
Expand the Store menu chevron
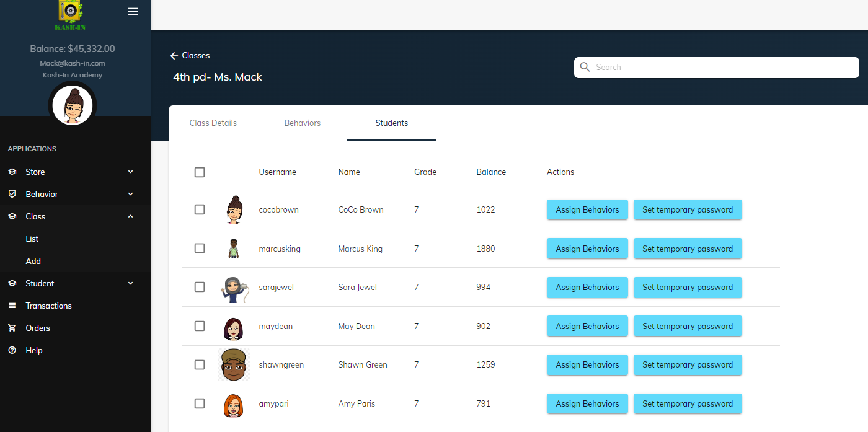pyautogui.click(x=130, y=171)
